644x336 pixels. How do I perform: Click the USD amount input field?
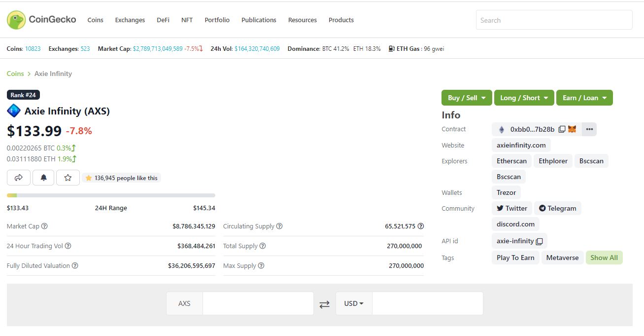coord(428,303)
